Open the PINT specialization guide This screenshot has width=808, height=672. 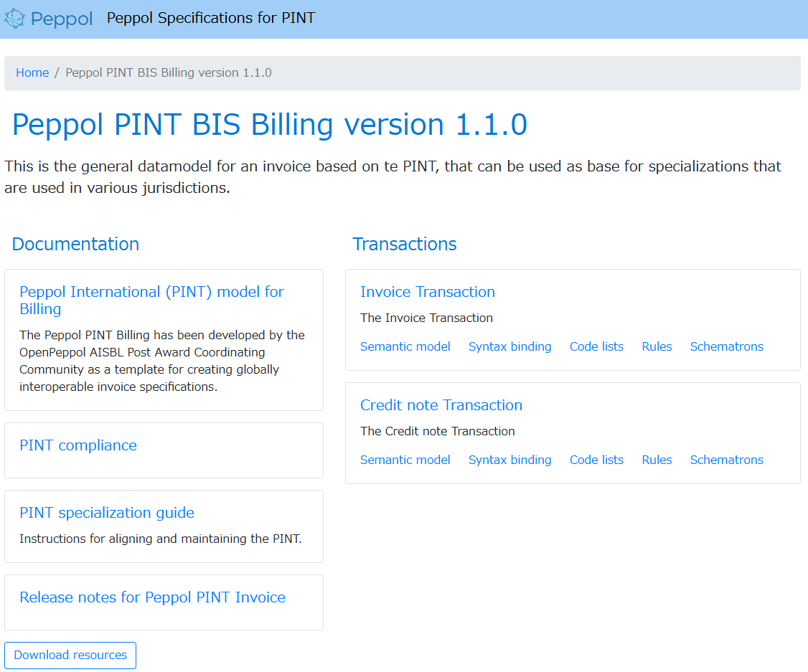(107, 512)
